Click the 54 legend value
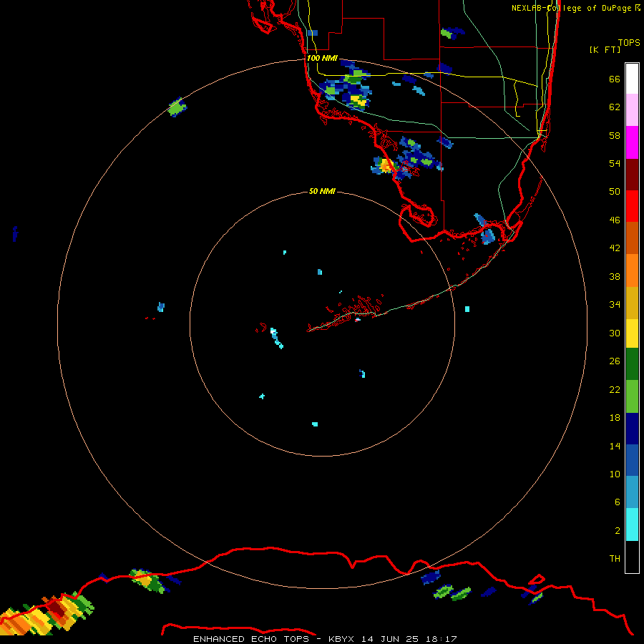644x644 pixels. 615,163
